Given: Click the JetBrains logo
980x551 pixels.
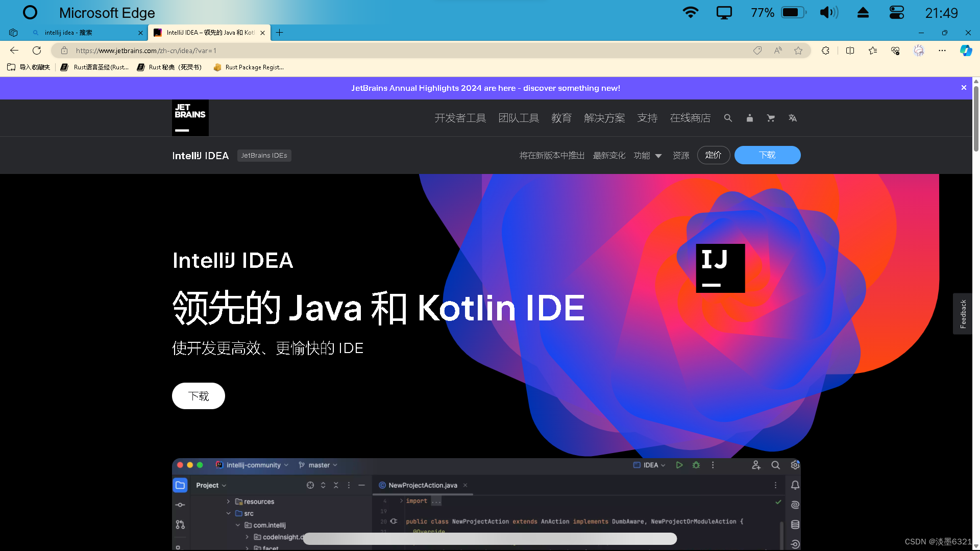Looking at the screenshot, I should tap(190, 118).
